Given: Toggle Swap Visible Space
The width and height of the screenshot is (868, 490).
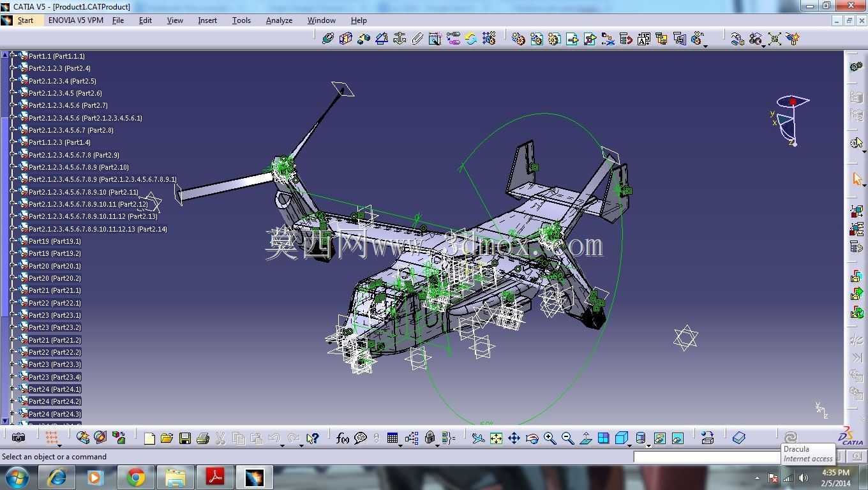Looking at the screenshot, I should coord(678,438).
